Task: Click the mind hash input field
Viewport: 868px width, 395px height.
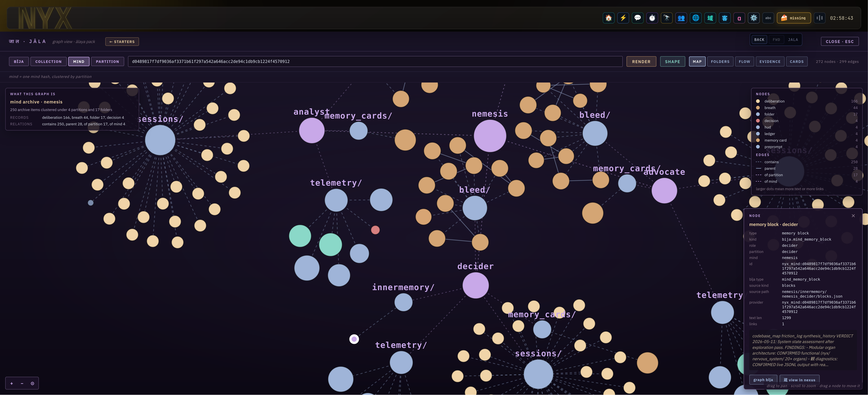Action: (x=375, y=62)
